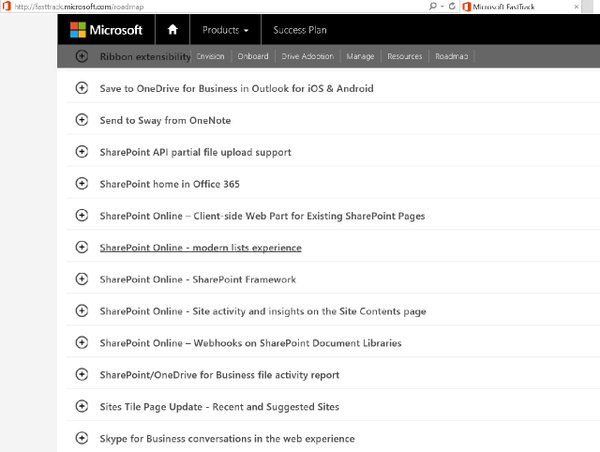Click the address bar search magnifier icon
Image resolution: width=600 pixels, height=452 pixels.
point(433,6)
